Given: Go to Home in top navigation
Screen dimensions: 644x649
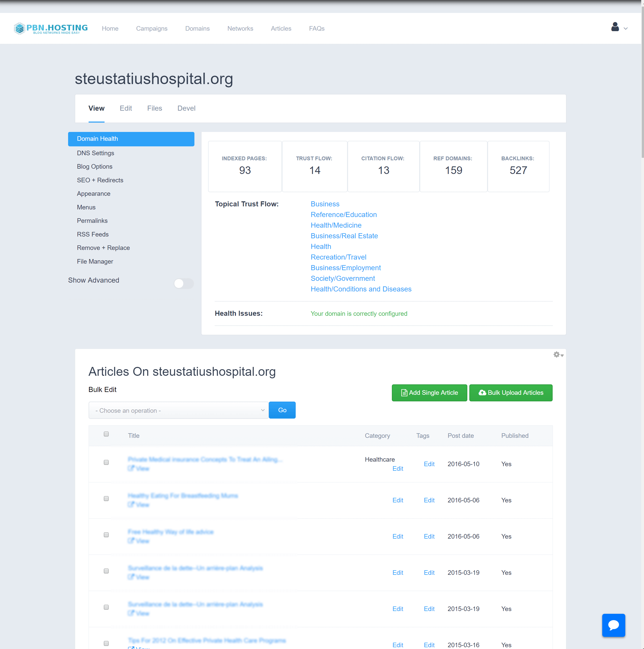Looking at the screenshot, I should (110, 29).
